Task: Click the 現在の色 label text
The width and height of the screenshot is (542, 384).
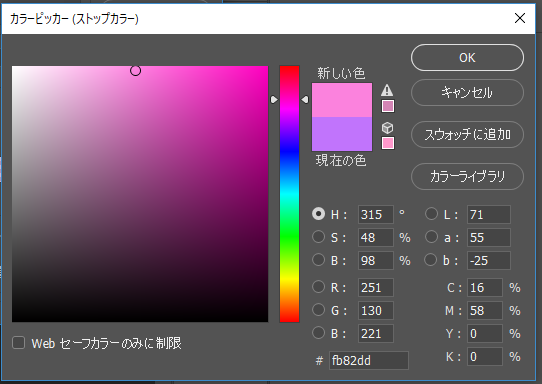Action: [341, 160]
